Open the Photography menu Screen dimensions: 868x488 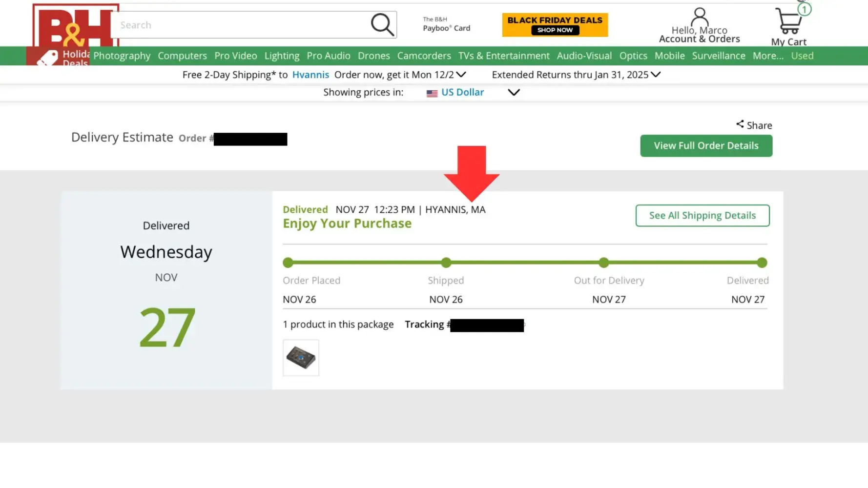[x=122, y=56]
